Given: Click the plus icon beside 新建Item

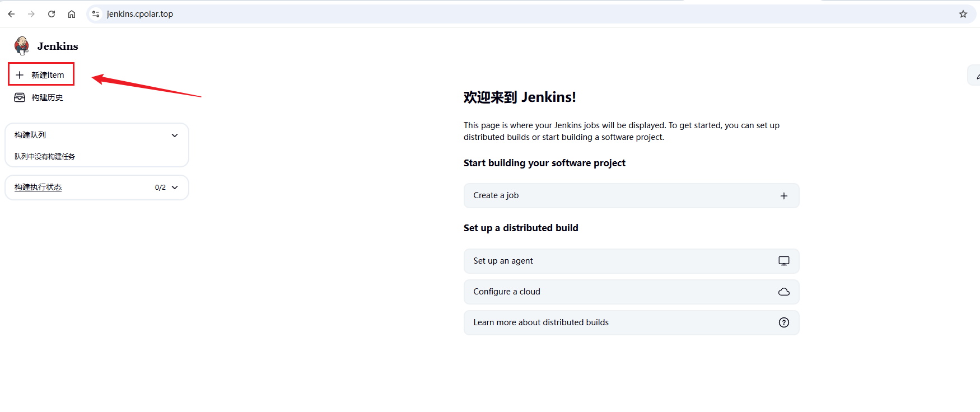Looking at the screenshot, I should pyautogui.click(x=20, y=75).
